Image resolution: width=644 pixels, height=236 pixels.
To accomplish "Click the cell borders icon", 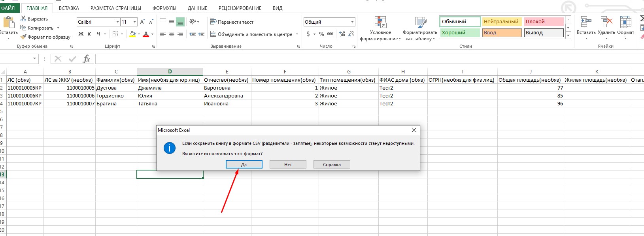I will [x=115, y=34].
